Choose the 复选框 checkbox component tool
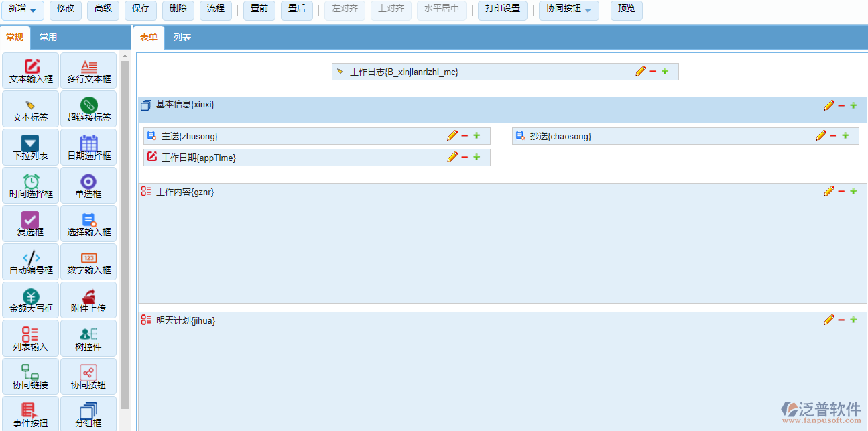The width and height of the screenshot is (868, 431). 30,224
